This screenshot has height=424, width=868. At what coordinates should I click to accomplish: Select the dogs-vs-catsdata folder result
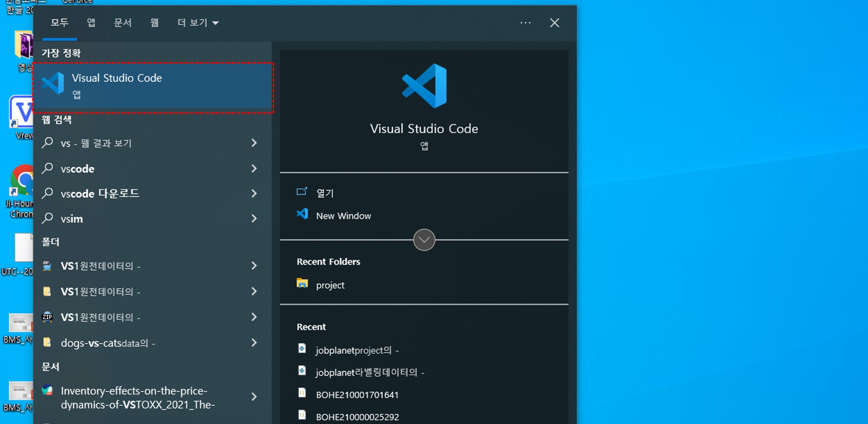[108, 343]
